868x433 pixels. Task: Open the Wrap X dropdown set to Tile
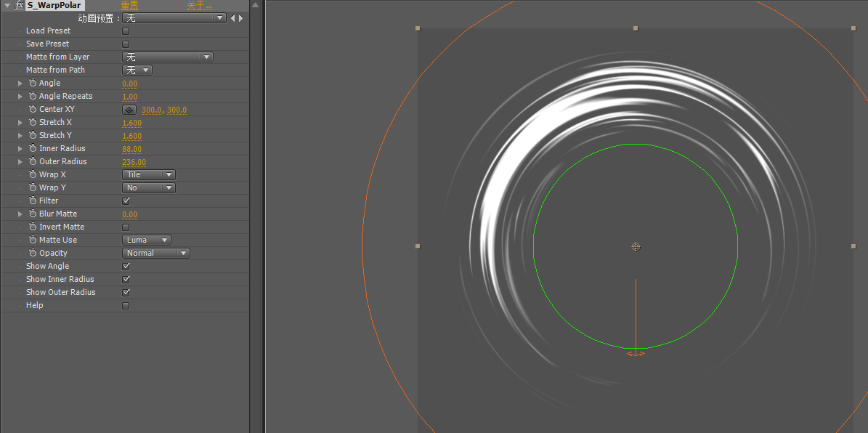click(148, 175)
